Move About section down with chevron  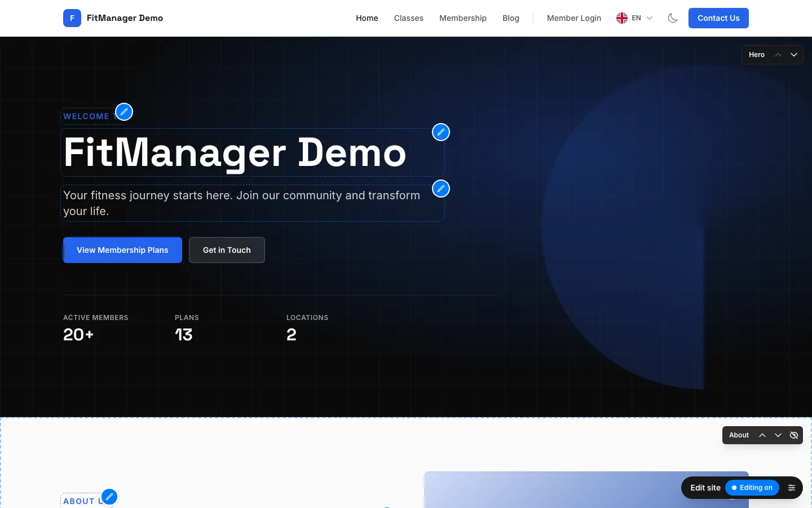pyautogui.click(x=778, y=435)
